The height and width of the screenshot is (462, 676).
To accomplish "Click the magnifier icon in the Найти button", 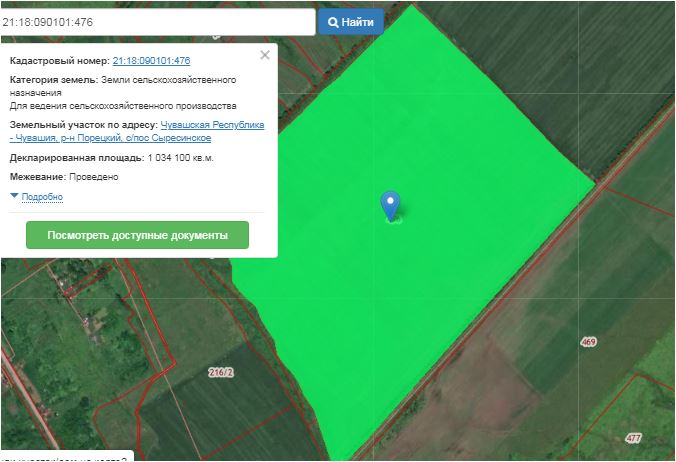I will (x=335, y=21).
